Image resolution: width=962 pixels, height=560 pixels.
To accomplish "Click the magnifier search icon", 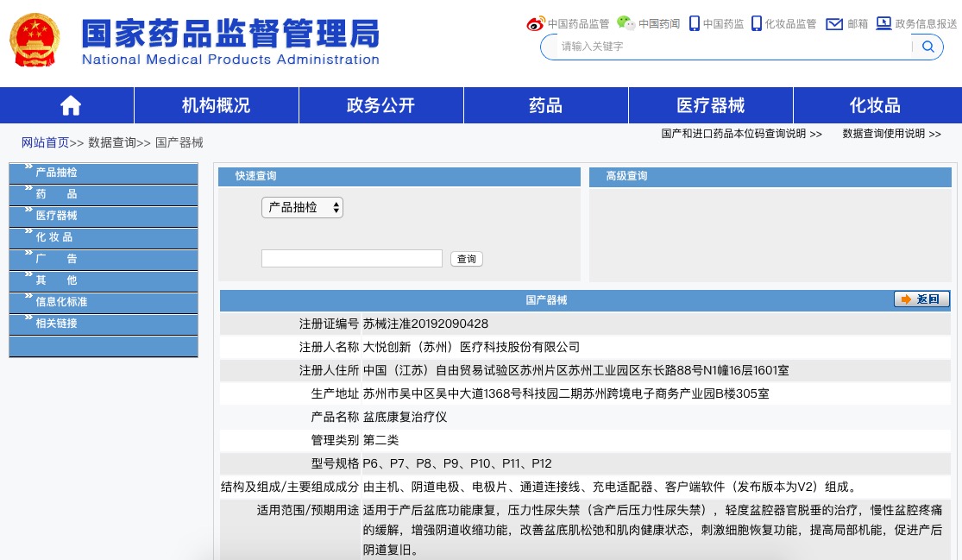I will 927,47.
